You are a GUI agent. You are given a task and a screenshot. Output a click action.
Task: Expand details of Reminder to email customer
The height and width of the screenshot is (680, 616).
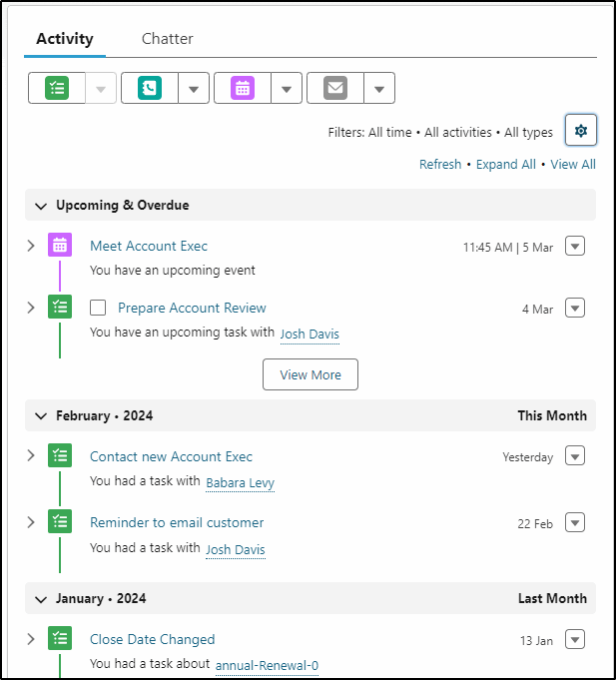pyautogui.click(x=31, y=521)
